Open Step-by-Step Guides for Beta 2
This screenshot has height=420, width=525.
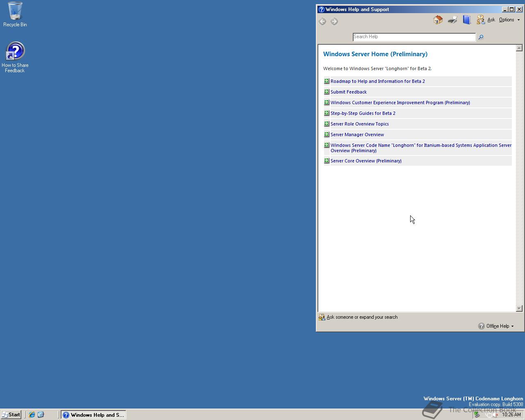pos(363,113)
